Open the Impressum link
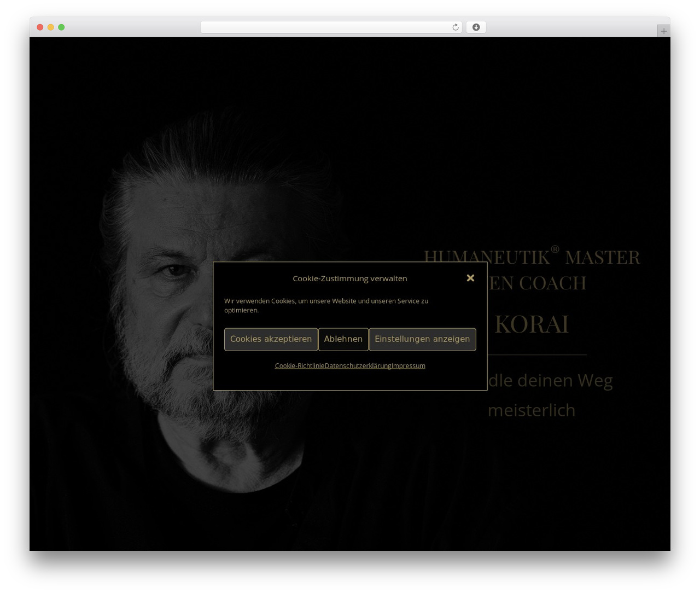 pyautogui.click(x=409, y=365)
